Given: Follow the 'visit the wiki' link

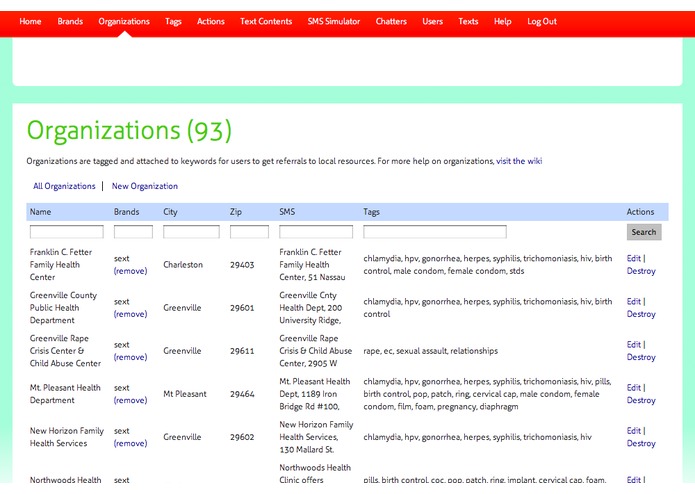Looking at the screenshot, I should pyautogui.click(x=519, y=161).
